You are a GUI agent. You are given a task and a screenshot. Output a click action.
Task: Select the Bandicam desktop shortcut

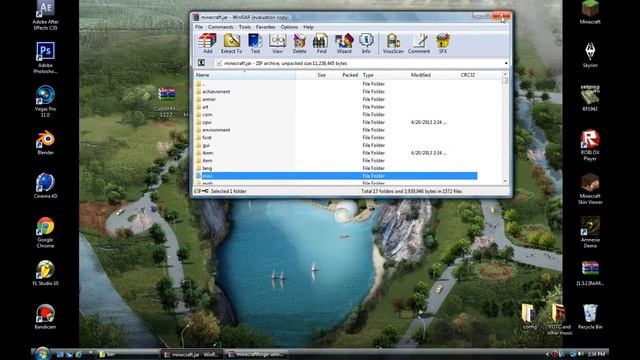click(x=45, y=317)
